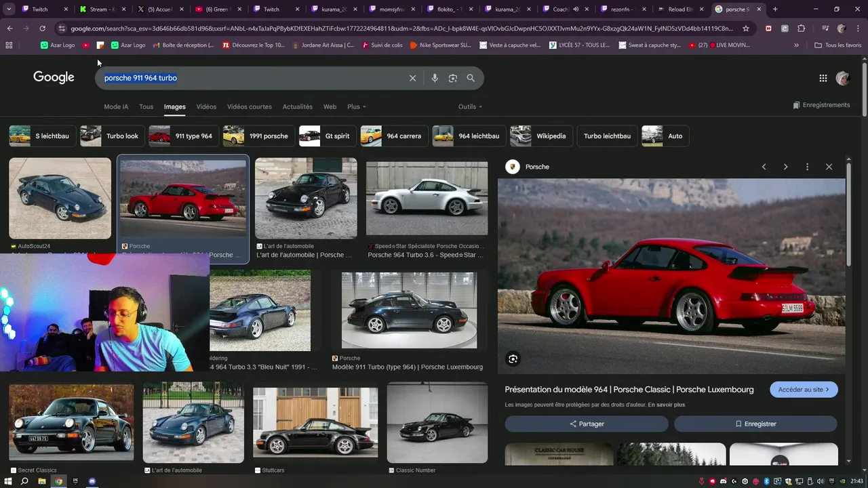Open Présentation du modèle 964 title link
Image resolution: width=868 pixels, height=488 pixels.
[x=629, y=390]
